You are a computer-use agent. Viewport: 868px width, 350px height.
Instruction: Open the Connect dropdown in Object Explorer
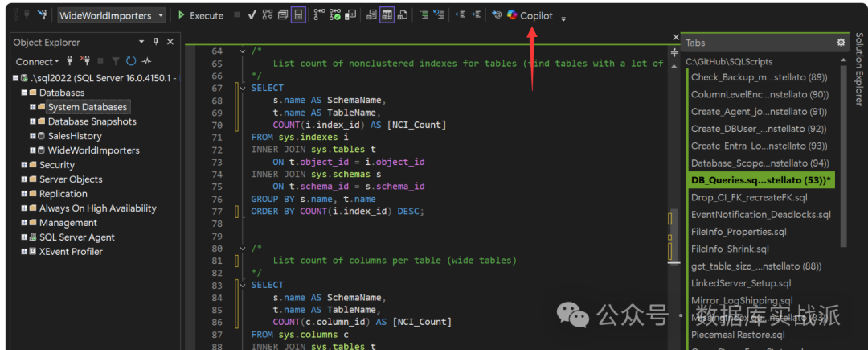pos(36,61)
